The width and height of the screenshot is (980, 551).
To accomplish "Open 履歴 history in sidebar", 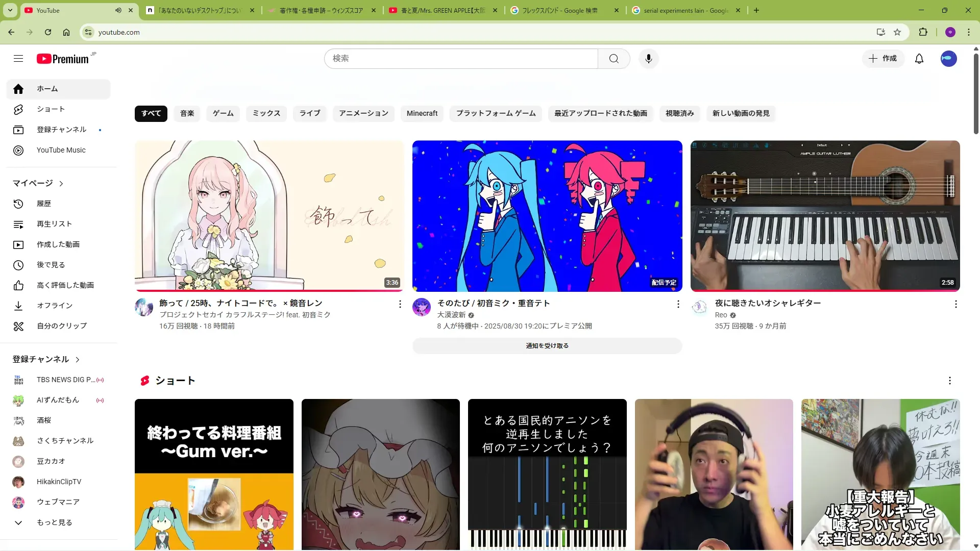I will pyautogui.click(x=44, y=204).
